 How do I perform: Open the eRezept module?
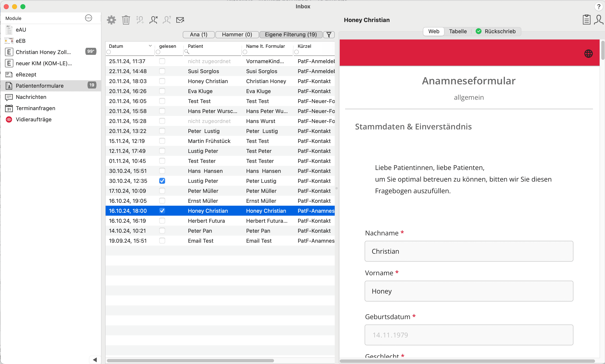click(51, 75)
